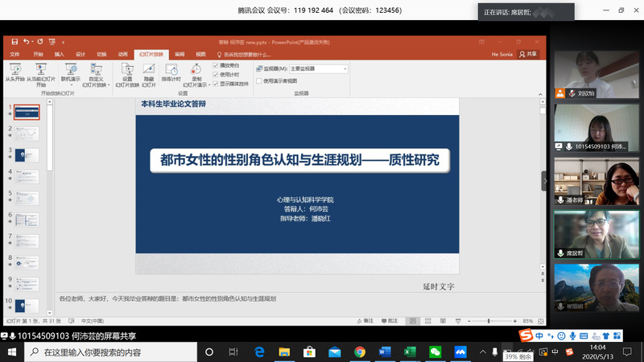Image resolution: width=644 pixels, height=362 pixels.
Task: Toggle the 播放旁白 checkbox
Action: (215, 65)
